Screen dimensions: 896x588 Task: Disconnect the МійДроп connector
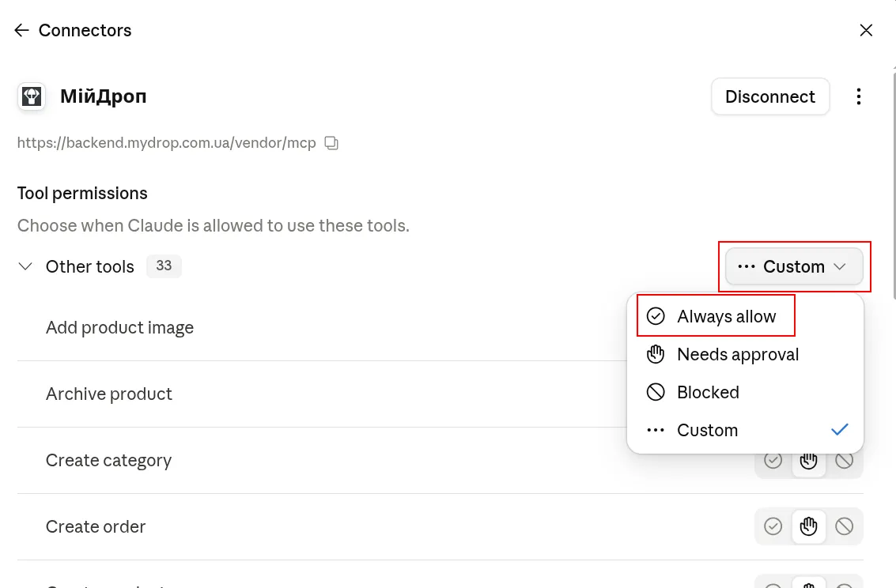point(769,96)
